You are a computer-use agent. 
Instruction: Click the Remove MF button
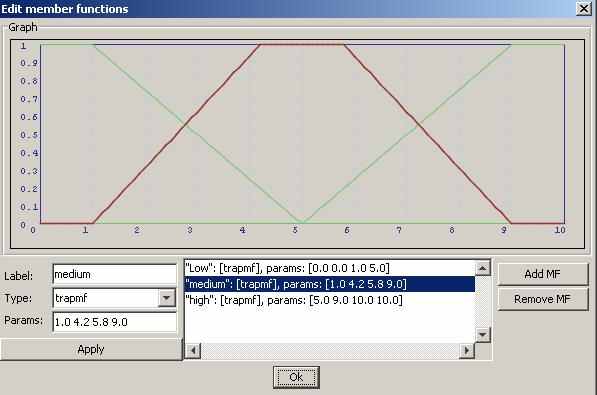543,299
